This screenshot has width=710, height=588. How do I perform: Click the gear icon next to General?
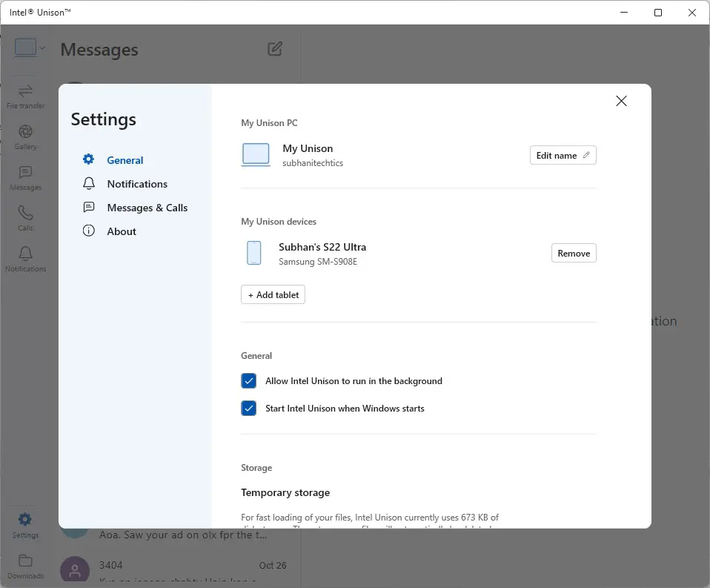coord(88,159)
